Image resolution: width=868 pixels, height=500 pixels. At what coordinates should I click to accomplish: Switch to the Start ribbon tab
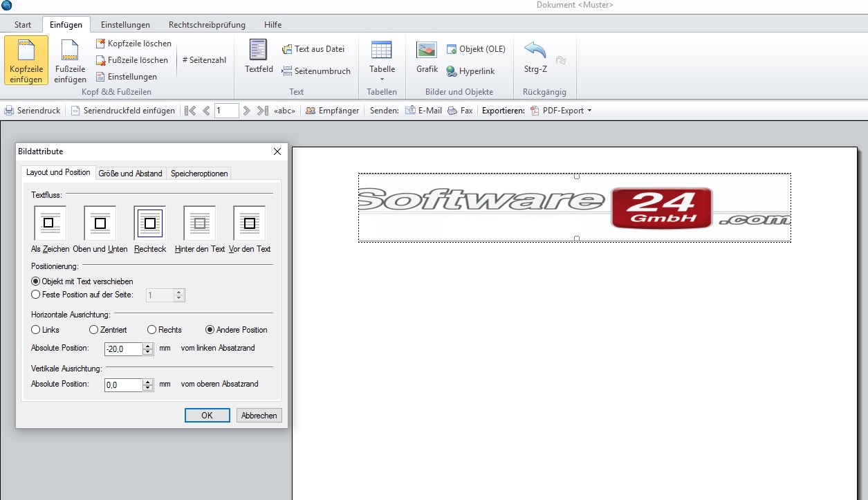click(x=23, y=25)
